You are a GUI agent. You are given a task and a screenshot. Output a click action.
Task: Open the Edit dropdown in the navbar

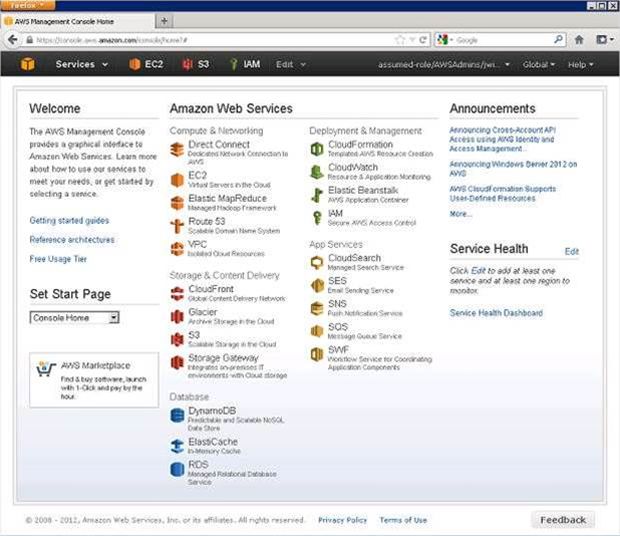coord(291,64)
